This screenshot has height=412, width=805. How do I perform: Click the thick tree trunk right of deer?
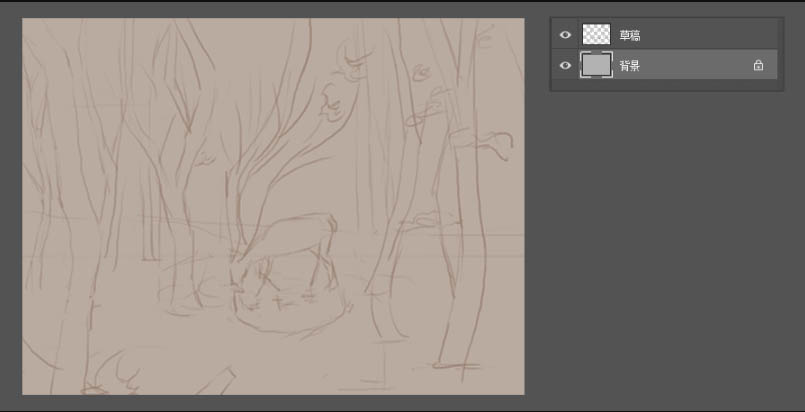pos(465,205)
